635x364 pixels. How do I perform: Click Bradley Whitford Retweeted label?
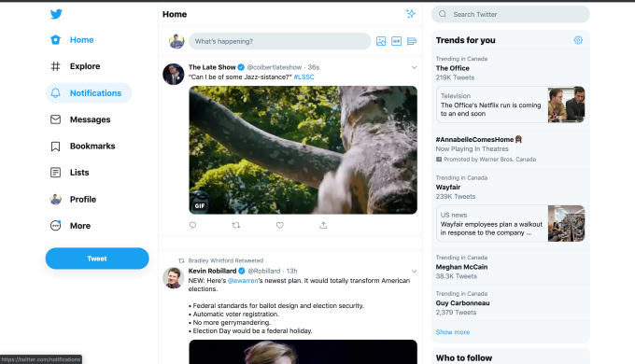(x=226, y=260)
